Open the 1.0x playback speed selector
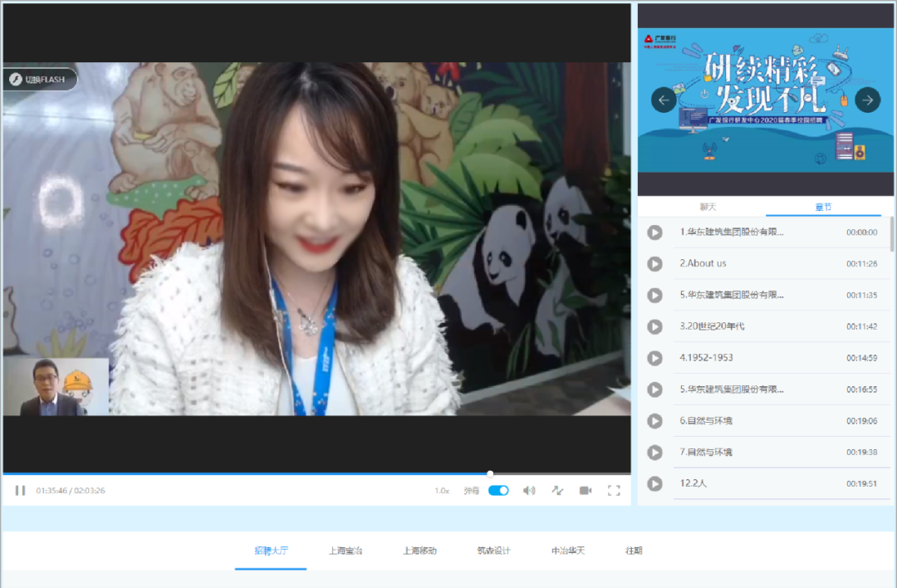Screen dimensions: 897x588 444,490
